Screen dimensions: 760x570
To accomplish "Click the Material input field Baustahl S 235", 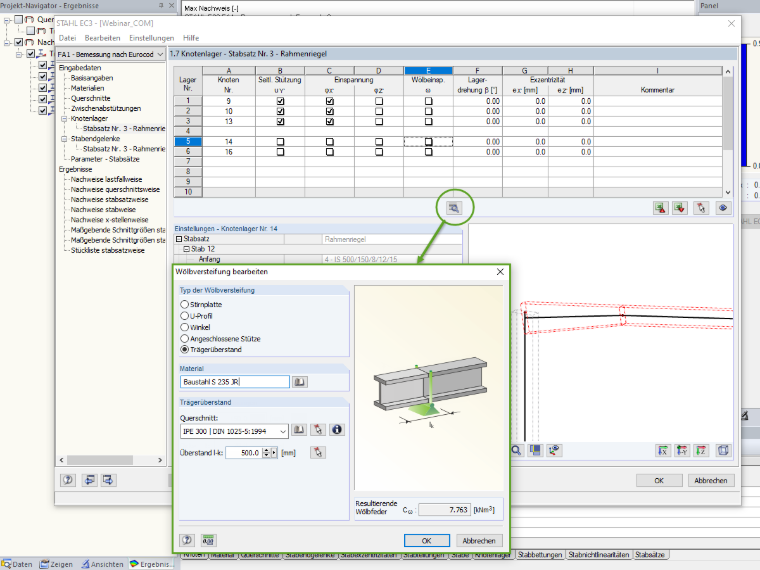I will (x=235, y=382).
